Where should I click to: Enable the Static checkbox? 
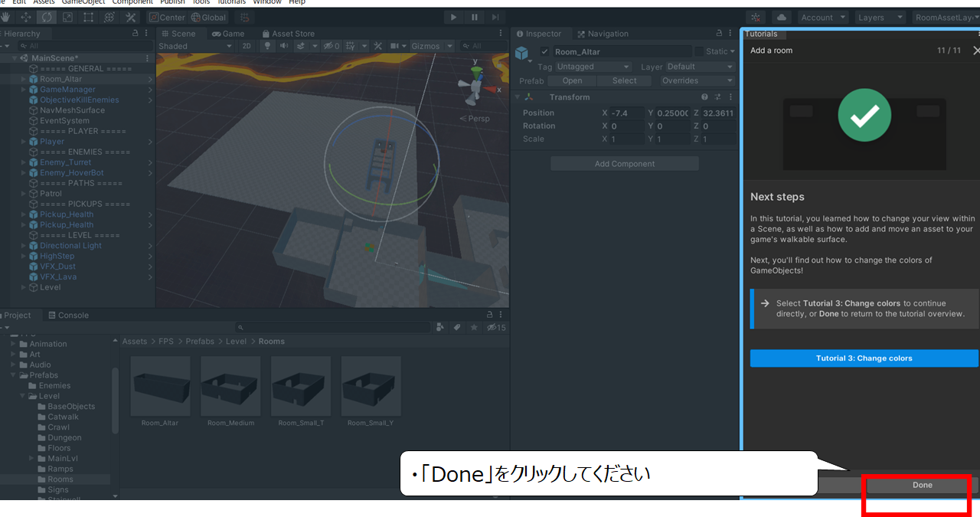point(699,51)
